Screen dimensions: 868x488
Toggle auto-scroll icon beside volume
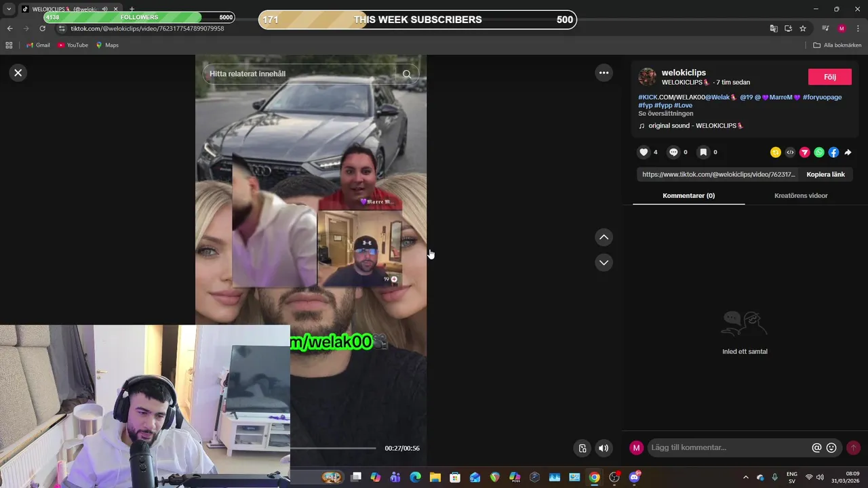582,448
